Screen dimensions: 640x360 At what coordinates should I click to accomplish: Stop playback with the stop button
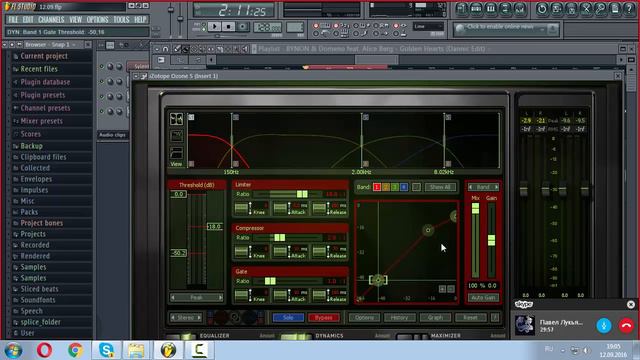click(228, 27)
